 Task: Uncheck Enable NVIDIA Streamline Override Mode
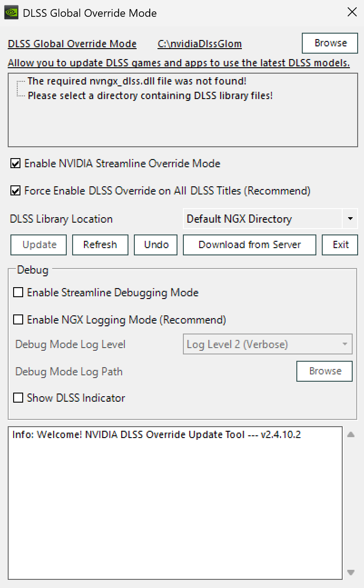point(16,164)
